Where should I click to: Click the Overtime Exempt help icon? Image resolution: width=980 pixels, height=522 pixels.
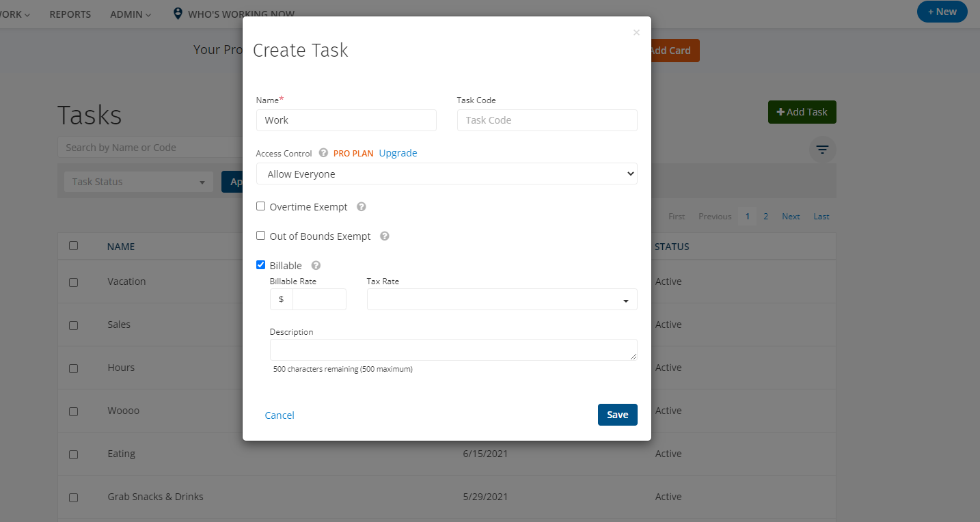362,206
